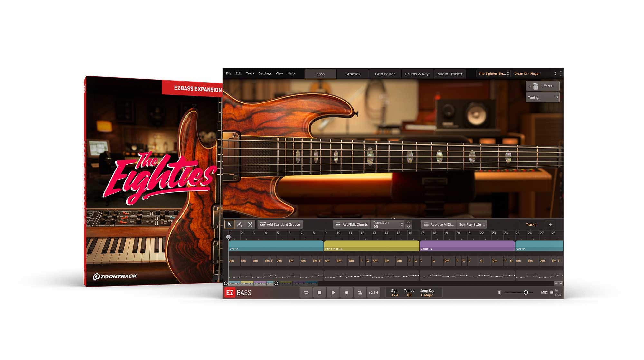This screenshot has height=360, width=644.
Task: Adjust the master volume slider knob
Action: [526, 292]
